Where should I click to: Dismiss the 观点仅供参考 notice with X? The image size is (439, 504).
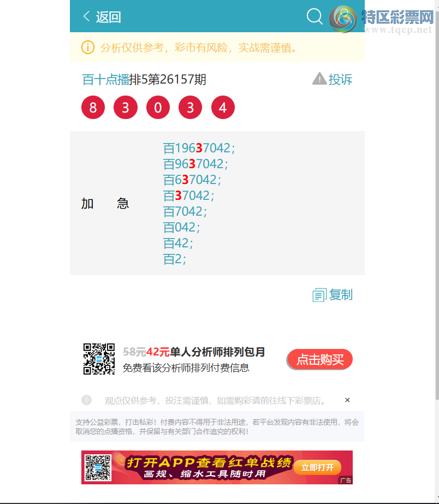pyautogui.click(x=347, y=400)
